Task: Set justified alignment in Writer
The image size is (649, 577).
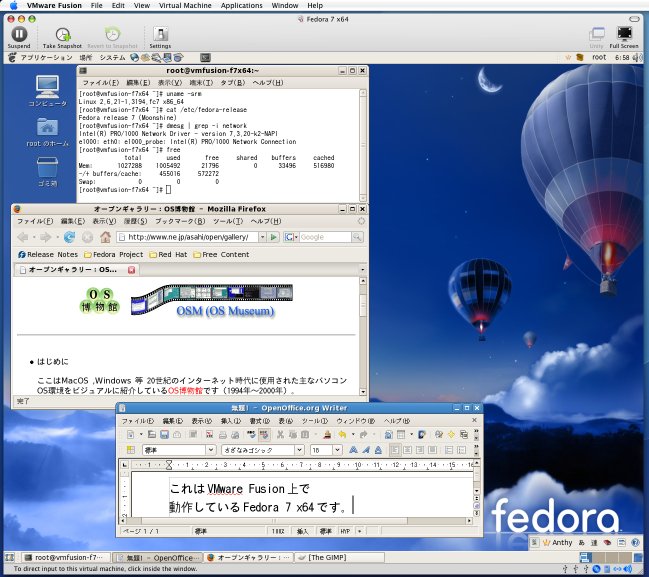Action: [x=432, y=450]
